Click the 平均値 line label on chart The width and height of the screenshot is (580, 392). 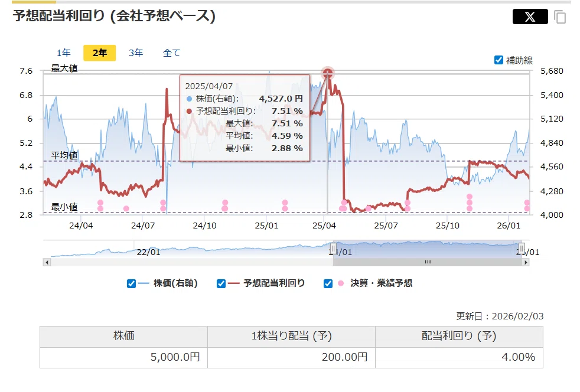tap(64, 155)
